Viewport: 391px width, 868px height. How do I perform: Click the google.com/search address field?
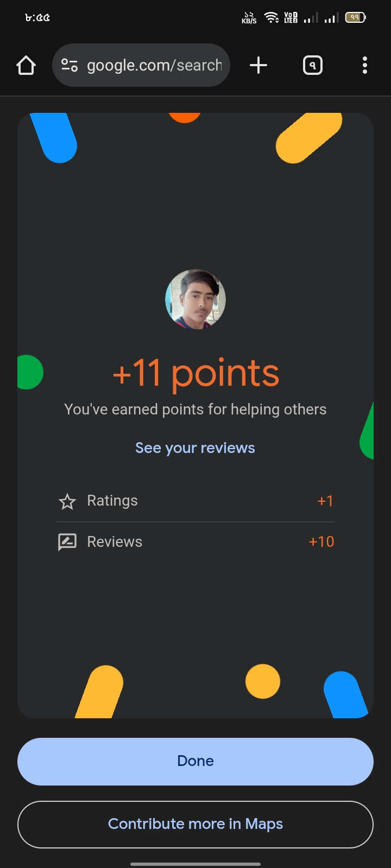click(x=141, y=65)
